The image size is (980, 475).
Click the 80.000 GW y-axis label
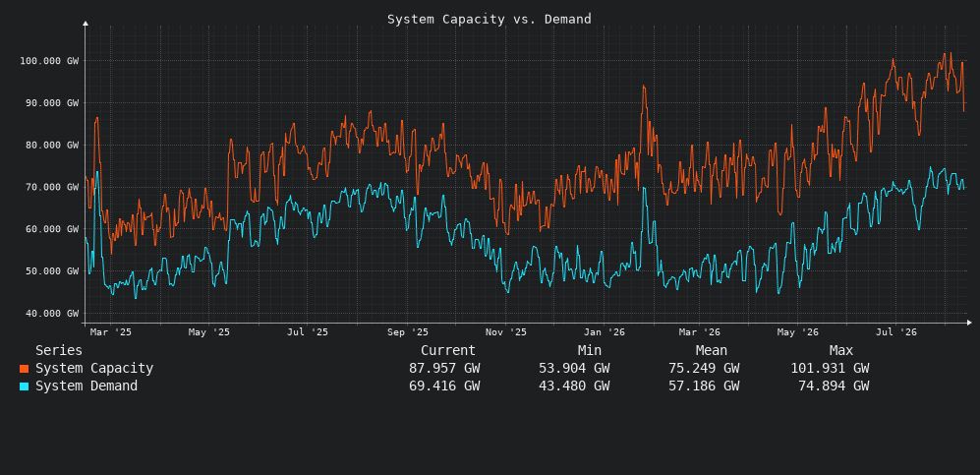[x=52, y=145]
